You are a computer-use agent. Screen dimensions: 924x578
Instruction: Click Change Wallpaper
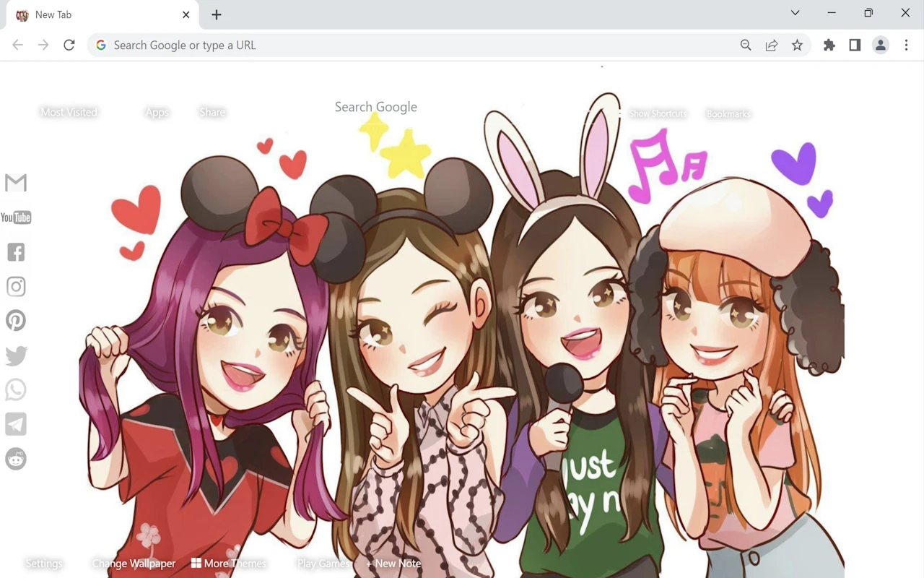pos(134,564)
